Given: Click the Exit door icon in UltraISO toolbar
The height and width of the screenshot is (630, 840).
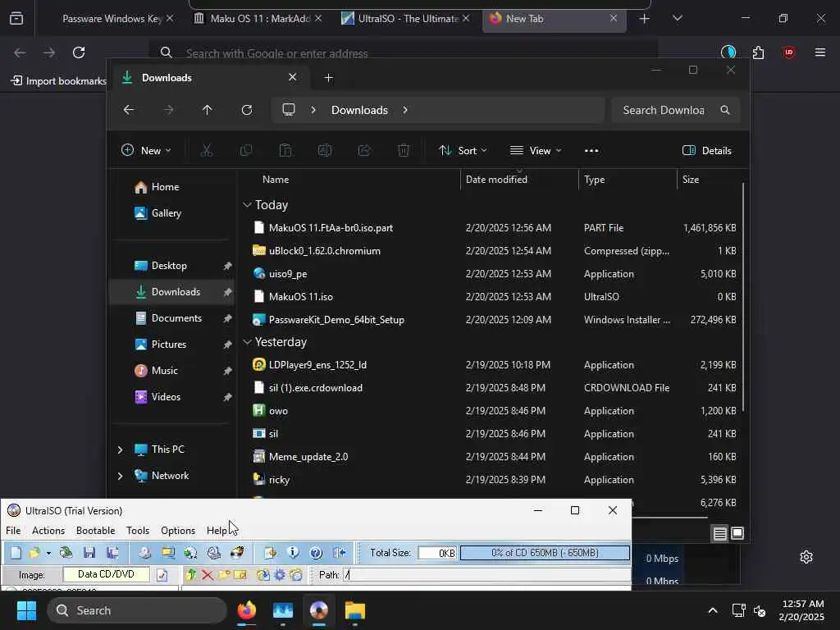Looking at the screenshot, I should pos(339,552).
